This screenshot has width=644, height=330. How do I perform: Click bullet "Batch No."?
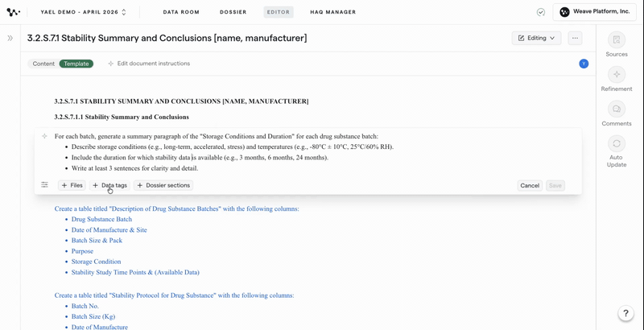coord(85,306)
